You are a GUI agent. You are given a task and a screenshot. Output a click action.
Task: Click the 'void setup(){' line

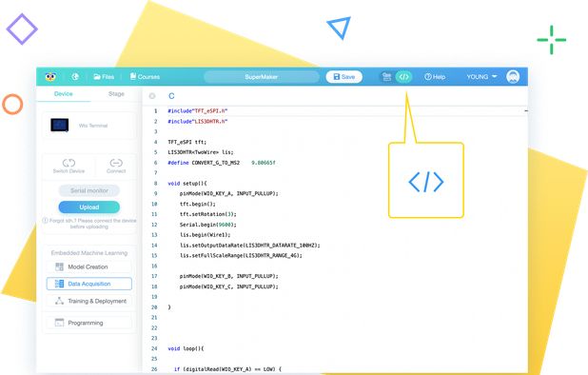(x=187, y=184)
